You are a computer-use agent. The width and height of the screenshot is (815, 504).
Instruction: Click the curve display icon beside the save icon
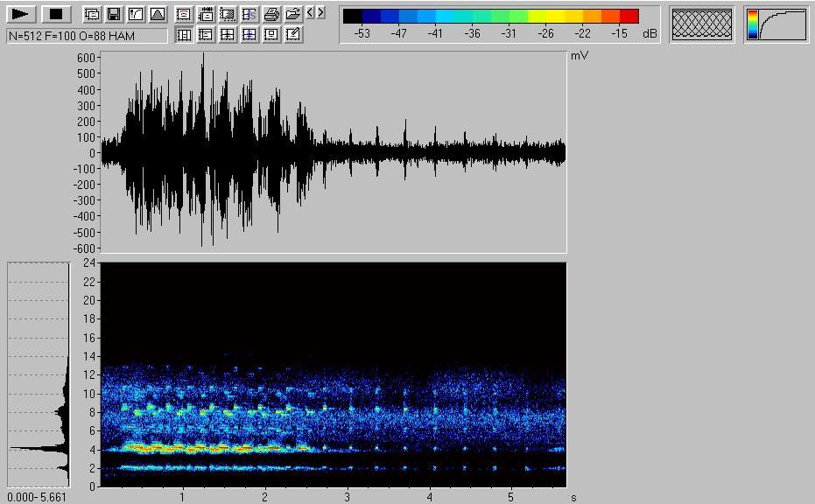click(x=136, y=14)
